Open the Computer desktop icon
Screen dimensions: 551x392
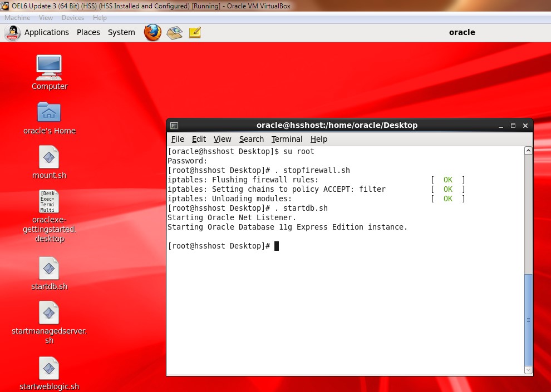pos(49,67)
